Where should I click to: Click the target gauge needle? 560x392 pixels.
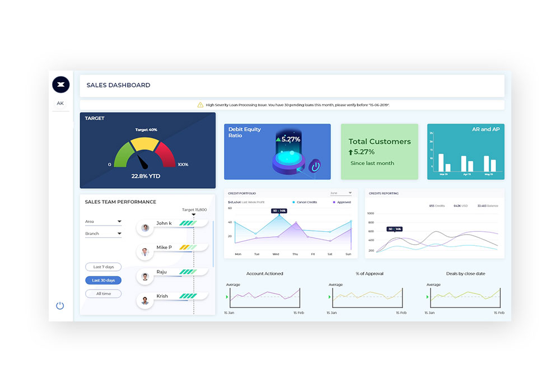pyautogui.click(x=142, y=162)
